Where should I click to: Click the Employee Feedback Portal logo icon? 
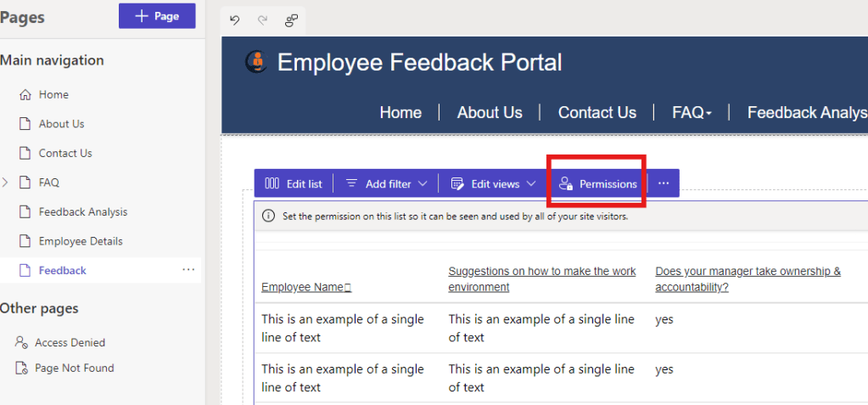coord(255,62)
